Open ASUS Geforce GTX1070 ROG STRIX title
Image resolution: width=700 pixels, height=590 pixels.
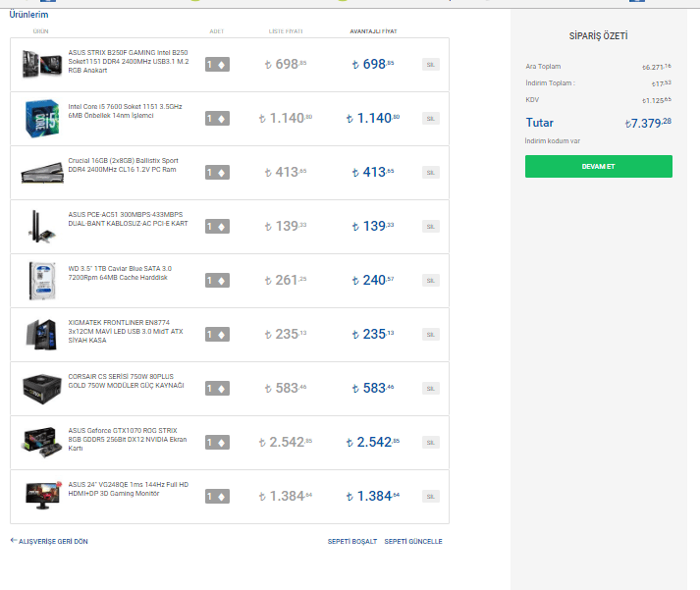point(128,440)
